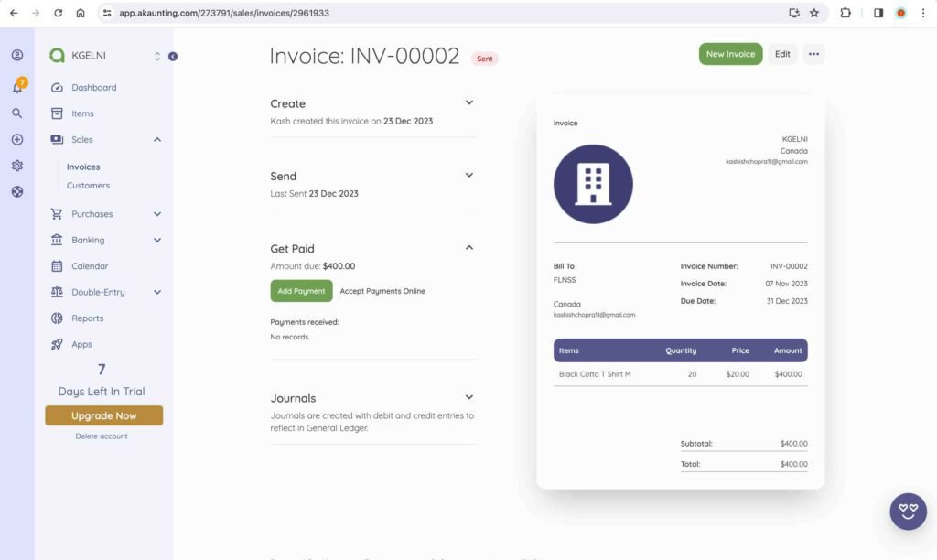Open the settings gear icon

tap(17, 166)
